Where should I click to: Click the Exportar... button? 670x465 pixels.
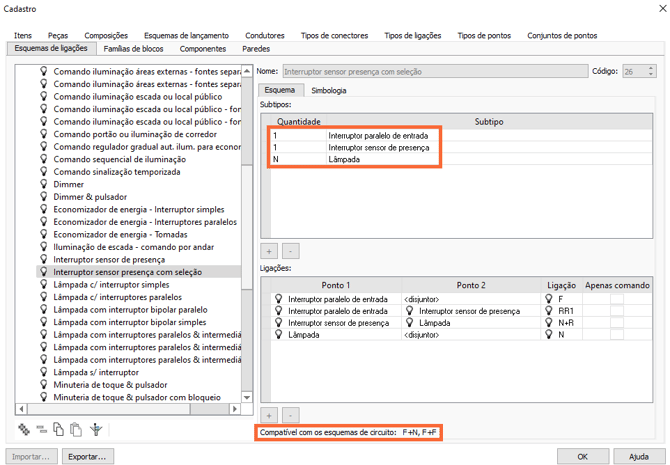point(87,456)
